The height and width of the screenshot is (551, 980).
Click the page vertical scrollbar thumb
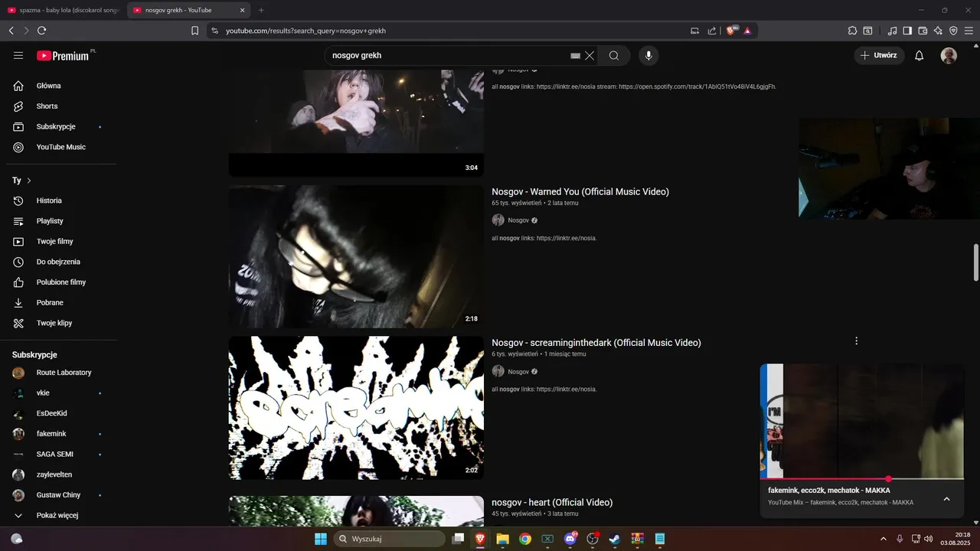coord(975,262)
